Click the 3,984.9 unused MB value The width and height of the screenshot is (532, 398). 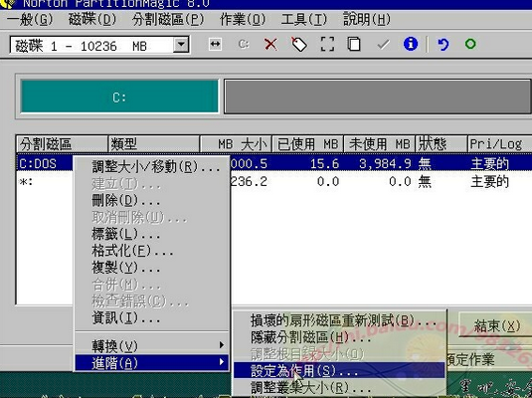coord(385,164)
